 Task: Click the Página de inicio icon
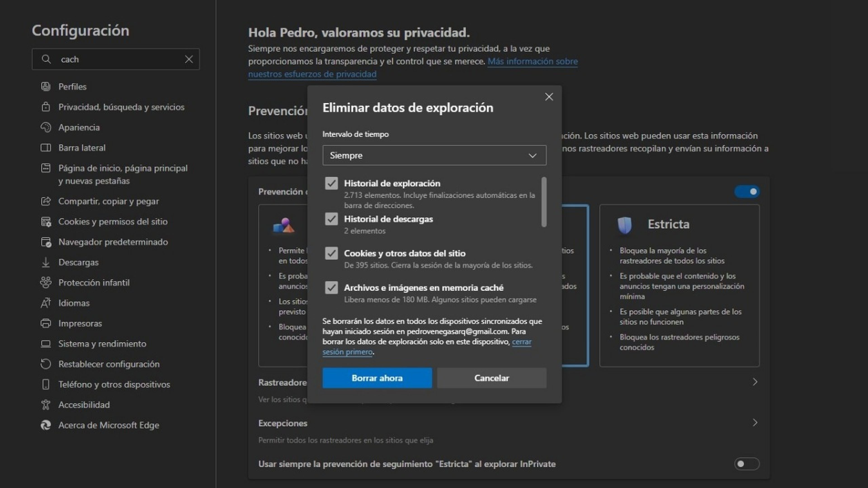coord(46,168)
